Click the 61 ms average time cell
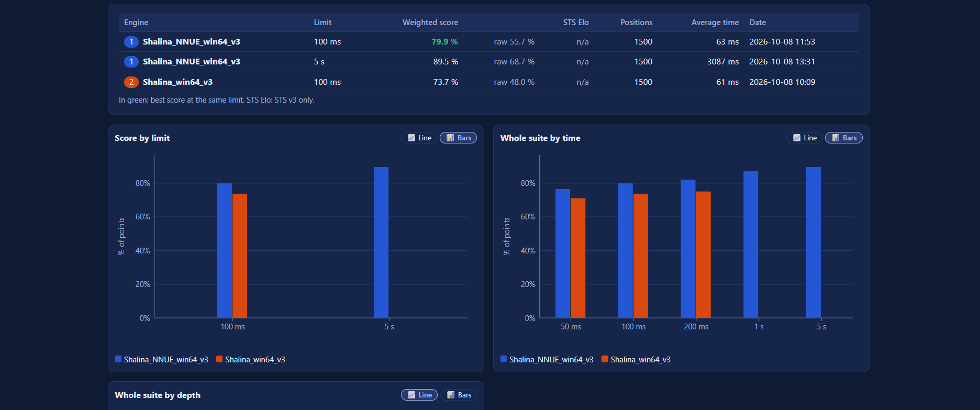The height and width of the screenshot is (410, 980). tap(728, 82)
